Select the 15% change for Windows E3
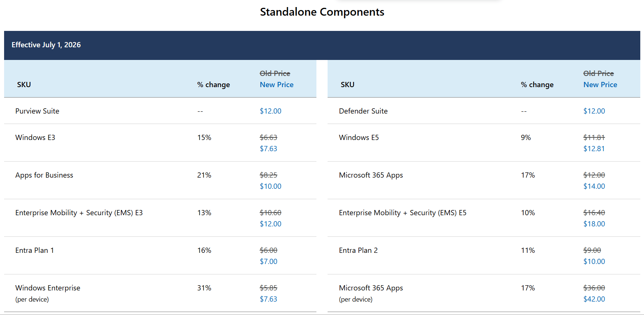Image resolution: width=644 pixels, height=315 pixels. coord(204,137)
